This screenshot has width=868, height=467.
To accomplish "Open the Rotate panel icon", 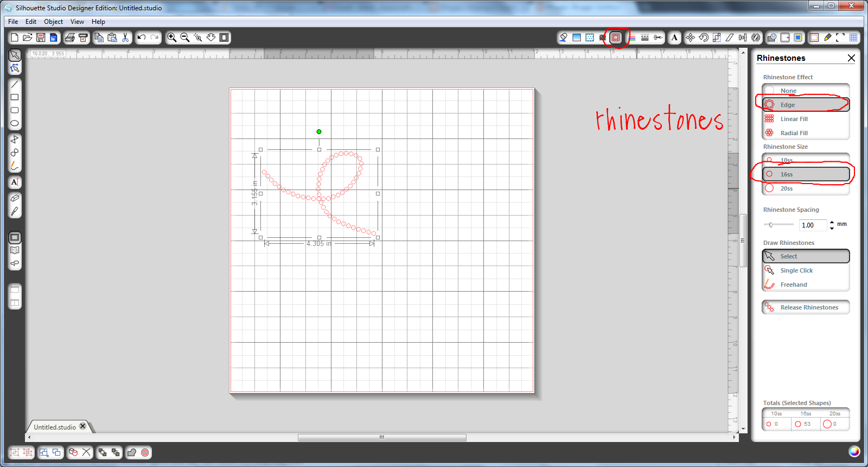I will [704, 37].
